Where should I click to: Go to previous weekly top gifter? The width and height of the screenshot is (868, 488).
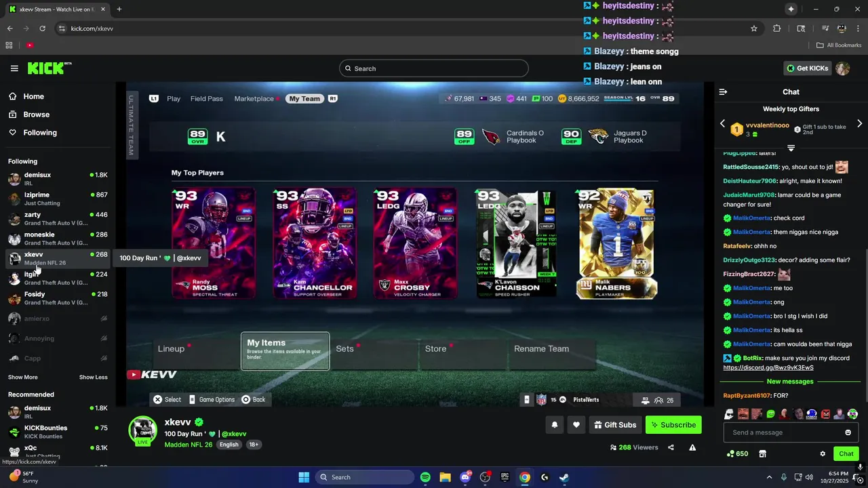tap(722, 124)
